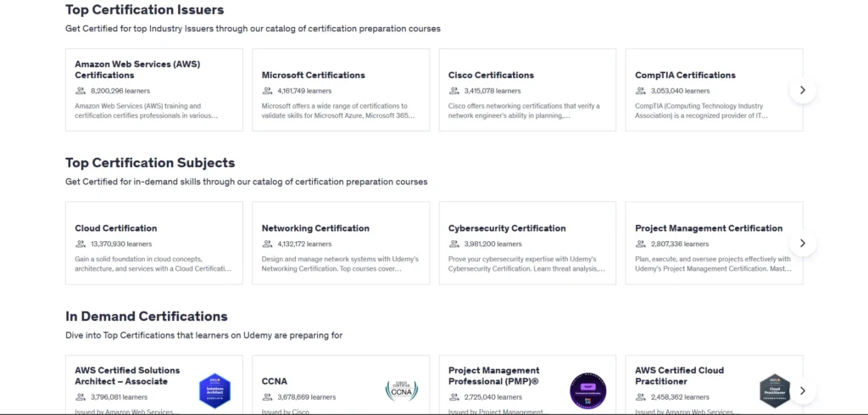Screen dimensions: 868x415
Task: Click the AWS Cloud Practitioner badge icon
Action: (773, 390)
